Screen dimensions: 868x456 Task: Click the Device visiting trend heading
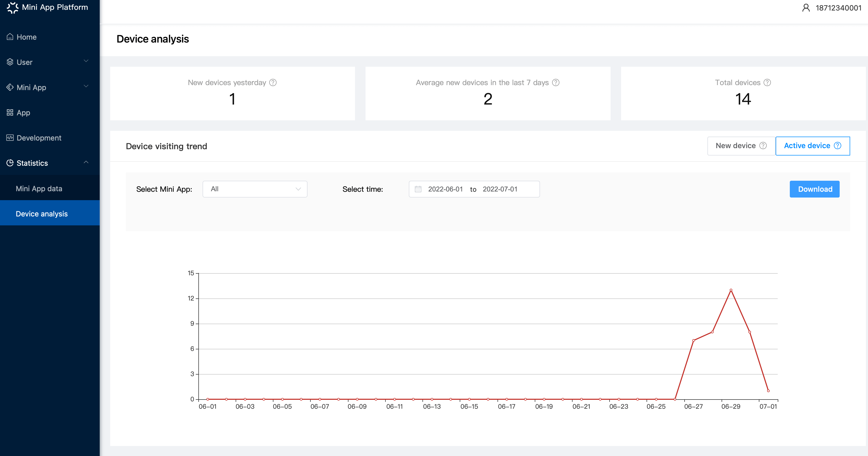(x=166, y=146)
